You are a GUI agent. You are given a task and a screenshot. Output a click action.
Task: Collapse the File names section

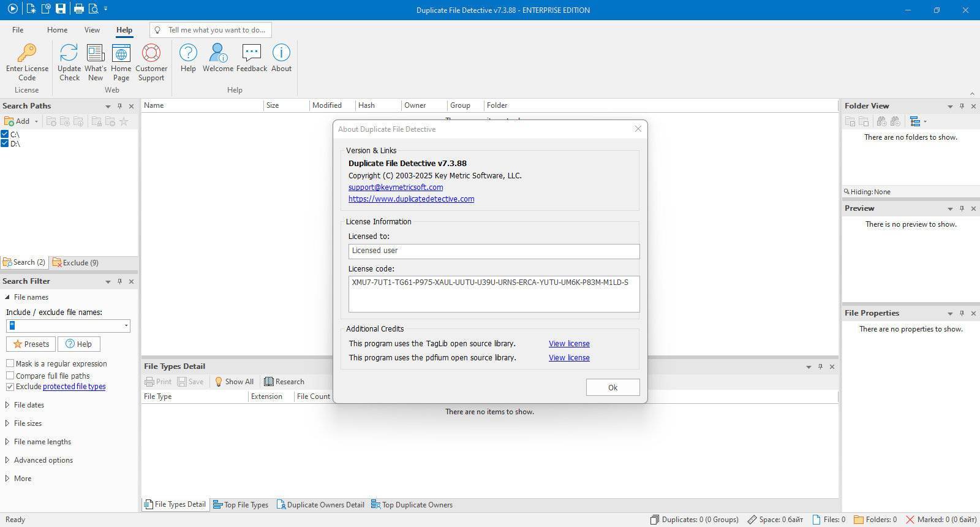pyautogui.click(x=7, y=297)
